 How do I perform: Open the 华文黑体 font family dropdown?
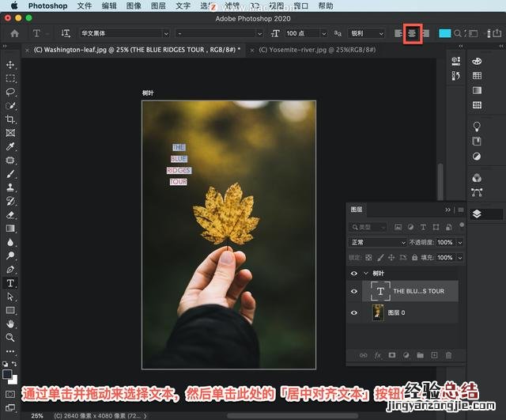coord(124,33)
